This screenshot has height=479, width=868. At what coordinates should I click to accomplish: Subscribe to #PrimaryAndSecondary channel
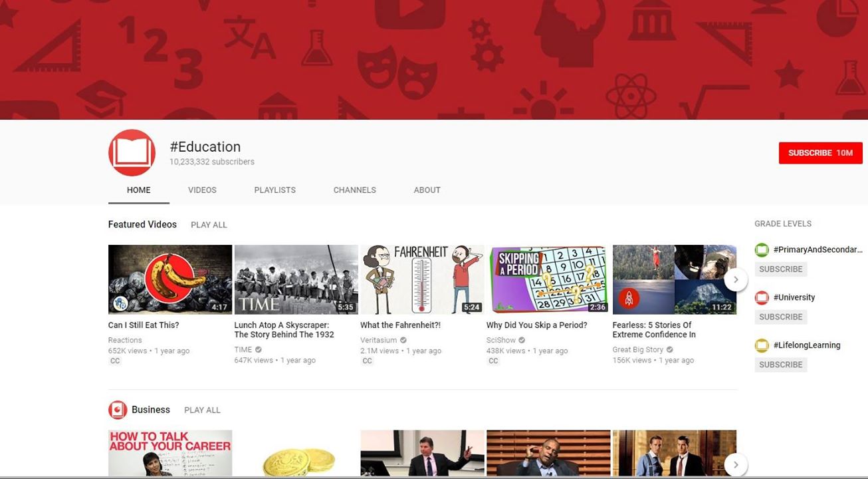781,269
